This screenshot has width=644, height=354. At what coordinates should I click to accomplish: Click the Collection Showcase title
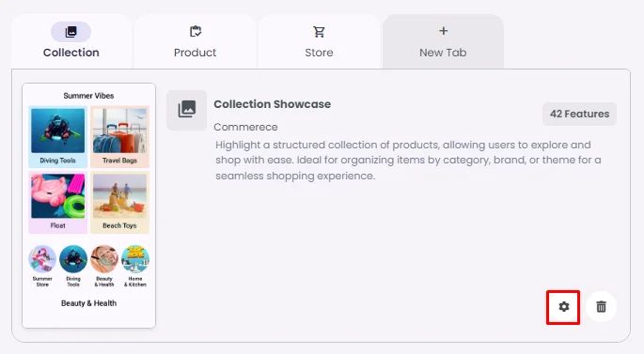[273, 104]
